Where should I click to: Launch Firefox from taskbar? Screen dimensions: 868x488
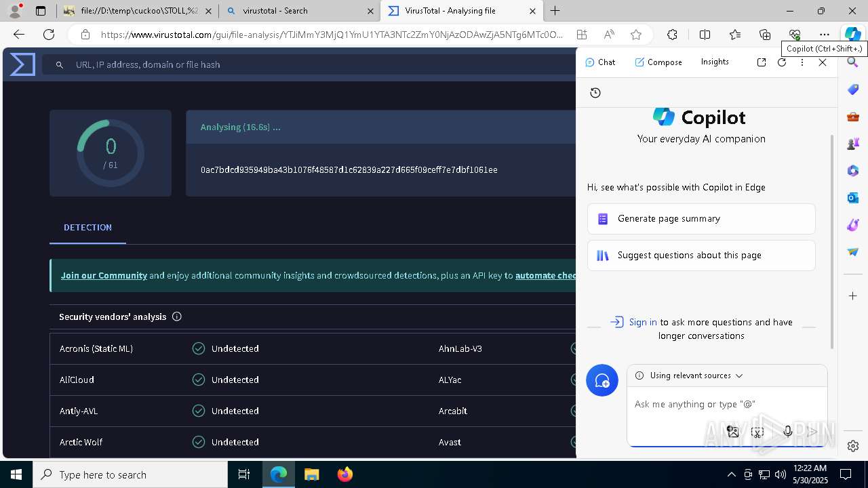pyautogui.click(x=345, y=474)
